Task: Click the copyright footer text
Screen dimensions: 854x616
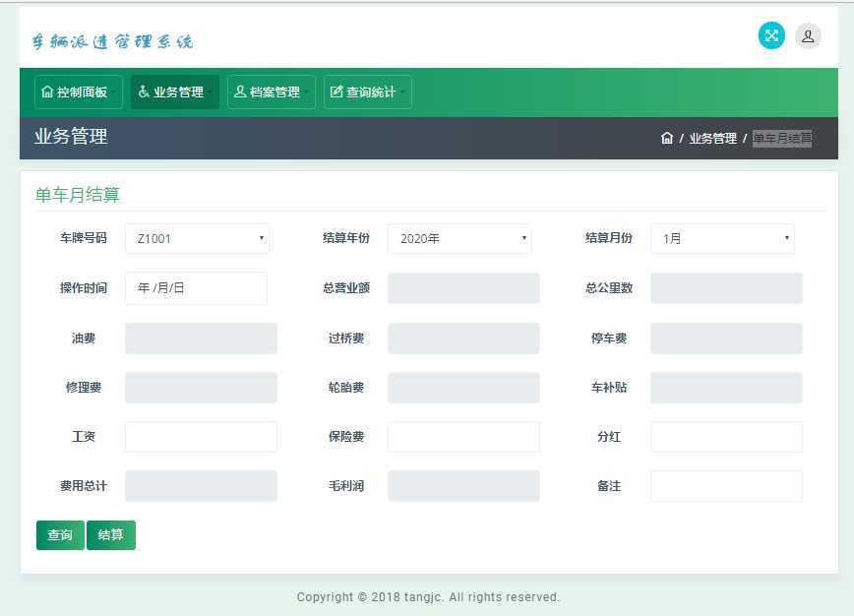Action: pyautogui.click(x=428, y=597)
